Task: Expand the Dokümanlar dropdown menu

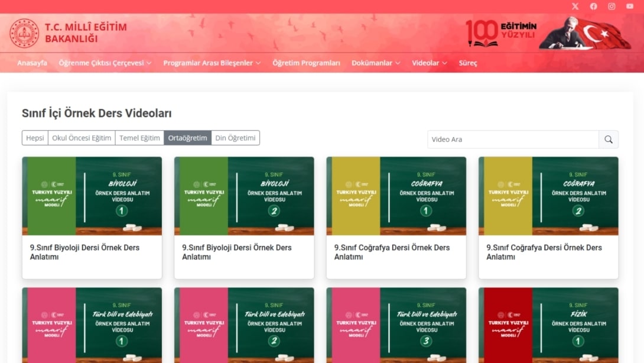Action: click(x=376, y=63)
